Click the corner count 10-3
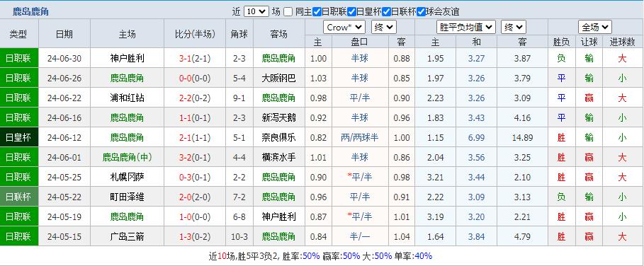 click(x=239, y=236)
